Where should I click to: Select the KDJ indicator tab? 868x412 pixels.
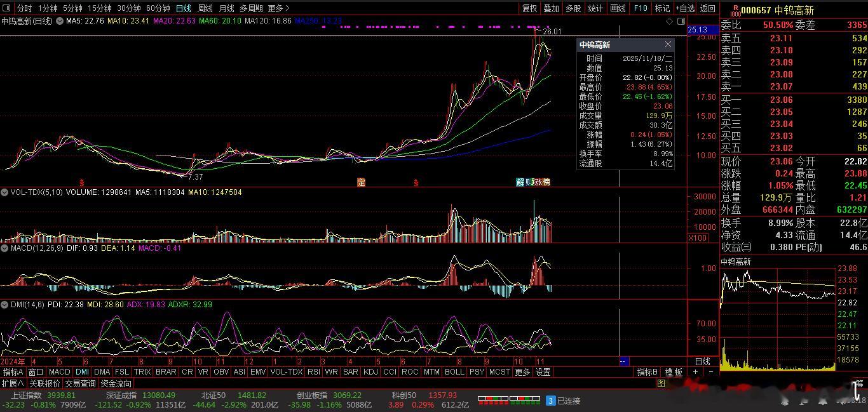click(x=370, y=372)
